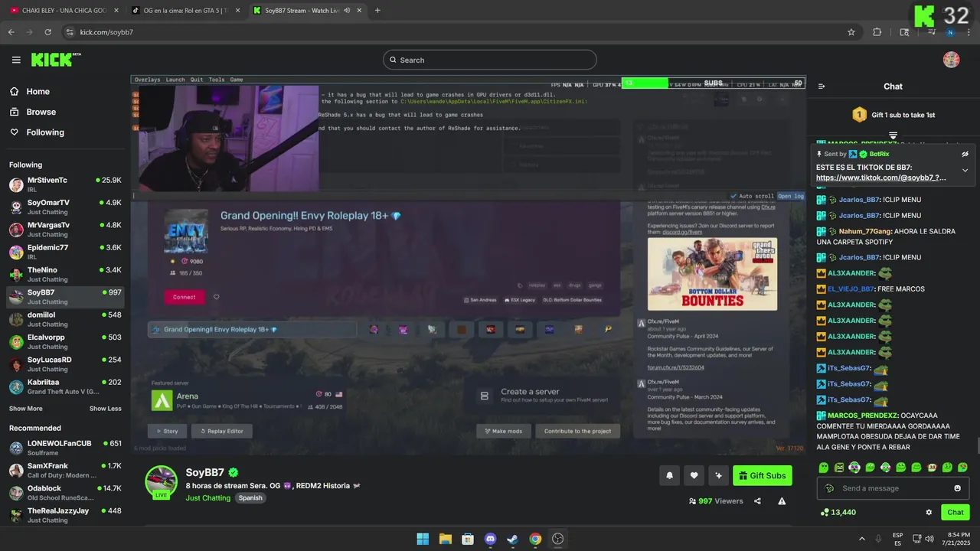Image resolution: width=980 pixels, height=551 pixels.
Task: Open File Explorer from taskbar
Action: [x=445, y=539]
